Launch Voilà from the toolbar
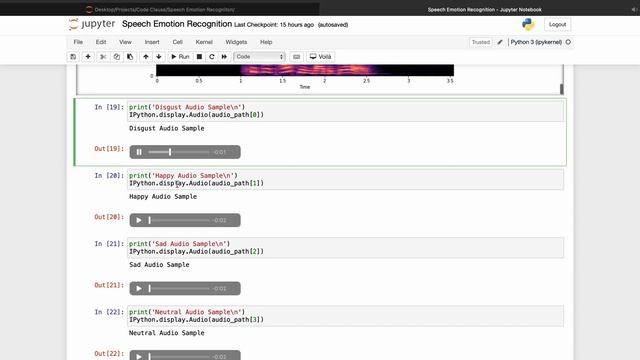 coord(321,57)
